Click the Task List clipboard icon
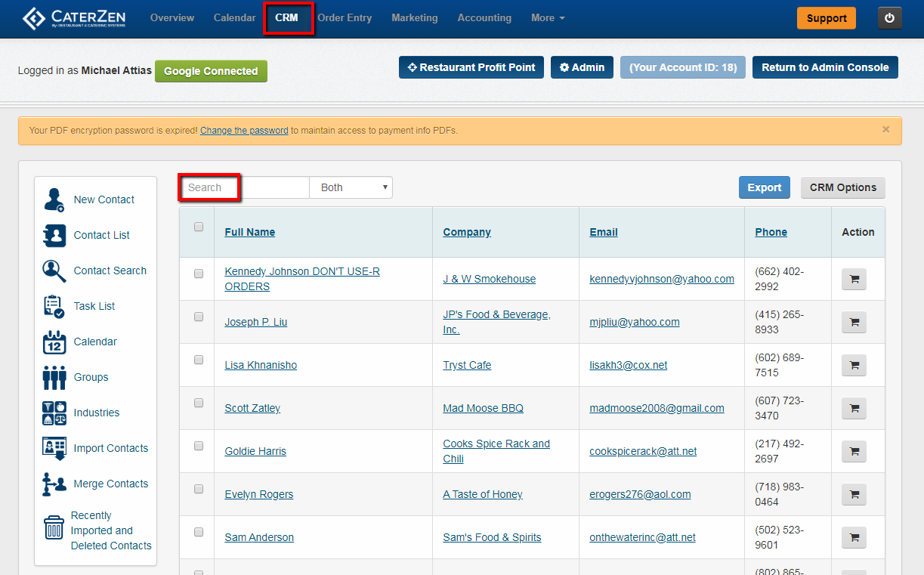 [x=54, y=306]
